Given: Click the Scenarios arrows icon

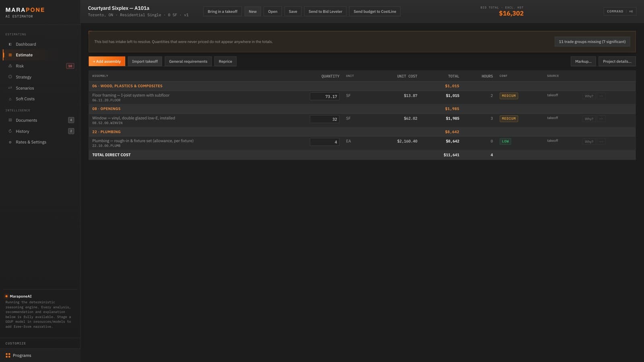Looking at the screenshot, I should click(x=10, y=88).
